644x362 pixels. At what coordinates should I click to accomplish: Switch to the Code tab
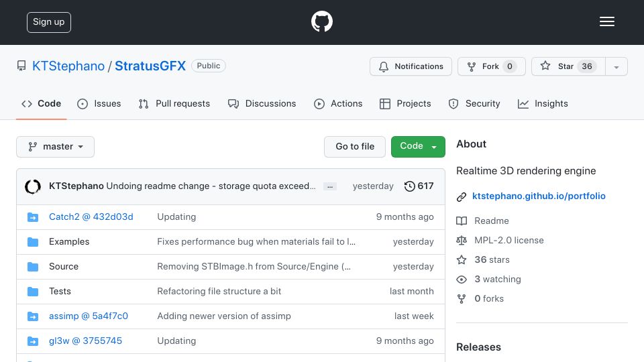tap(42, 104)
